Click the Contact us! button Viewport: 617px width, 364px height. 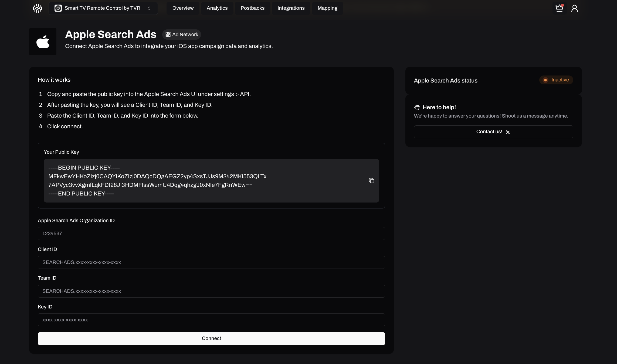[493, 132]
